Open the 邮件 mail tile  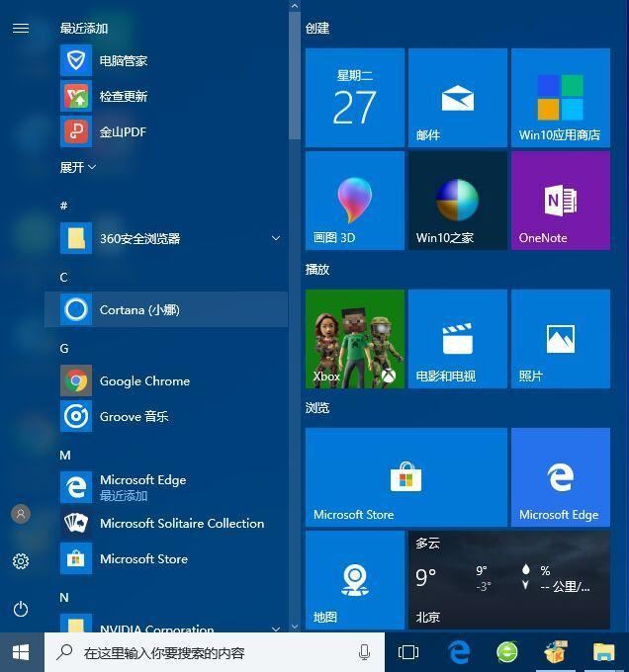[458, 98]
